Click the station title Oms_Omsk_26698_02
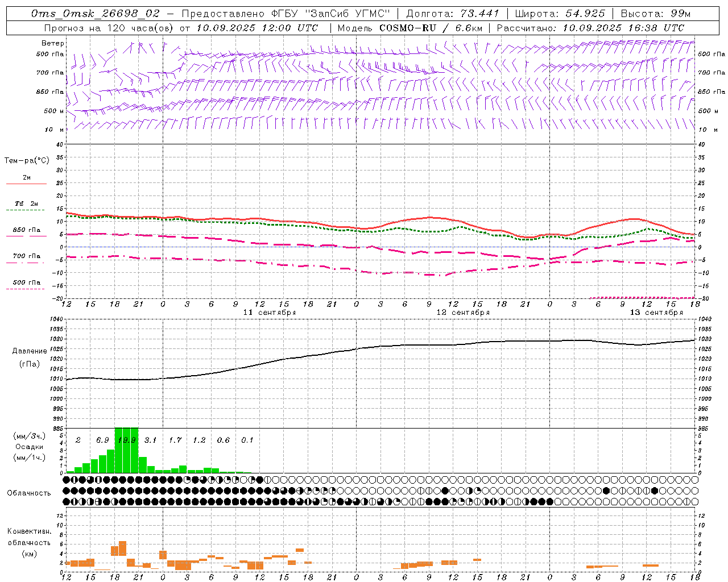This screenshot has width=728, height=582. tap(96, 14)
